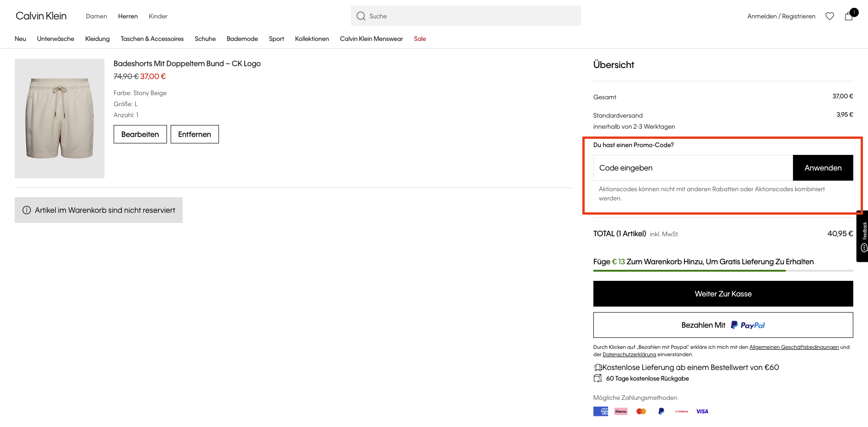Click Weiter Zur Kasse button
The width and height of the screenshot is (868, 427).
coord(723,294)
